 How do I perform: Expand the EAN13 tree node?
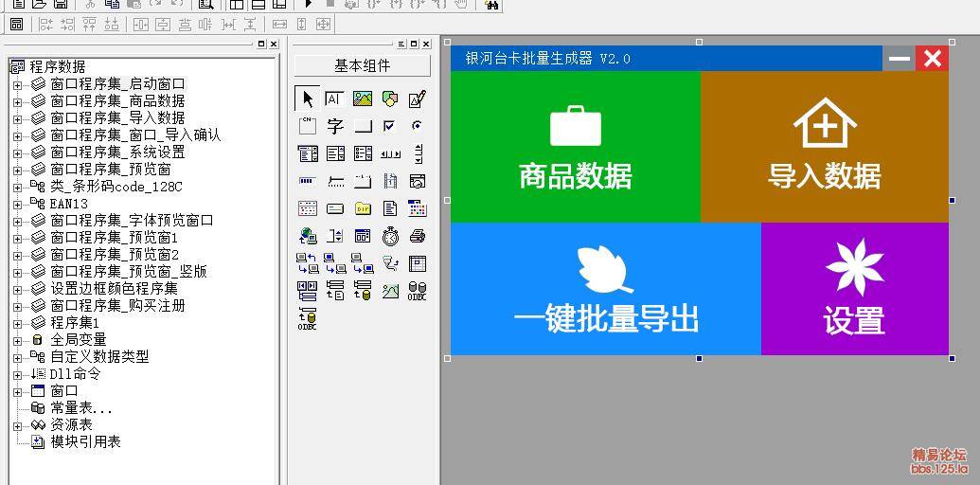[x=17, y=204]
